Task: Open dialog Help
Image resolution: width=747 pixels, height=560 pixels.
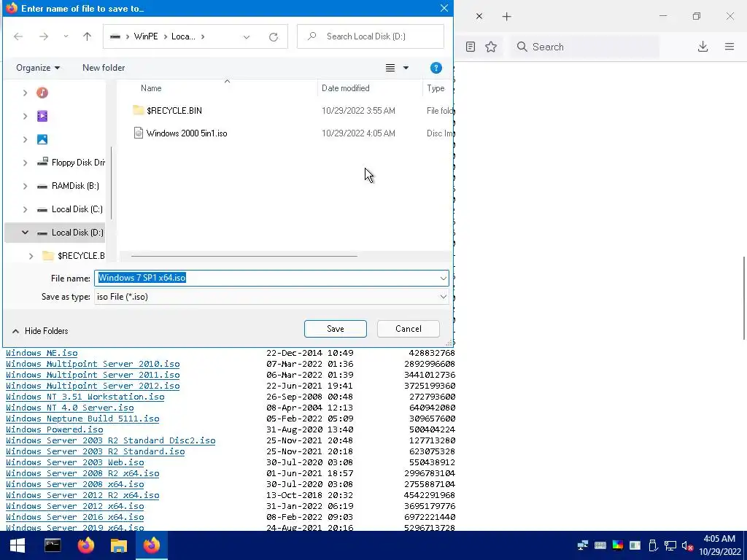Action: click(436, 68)
